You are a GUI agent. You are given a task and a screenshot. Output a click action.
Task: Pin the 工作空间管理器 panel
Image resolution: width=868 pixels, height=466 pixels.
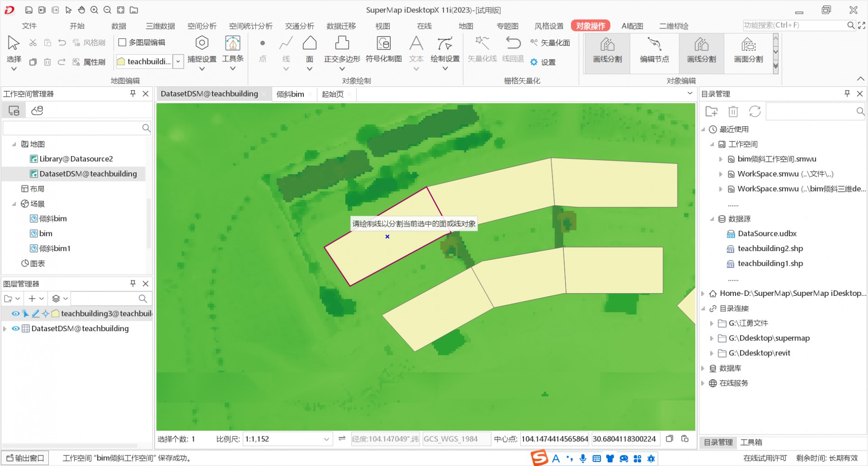(x=133, y=93)
